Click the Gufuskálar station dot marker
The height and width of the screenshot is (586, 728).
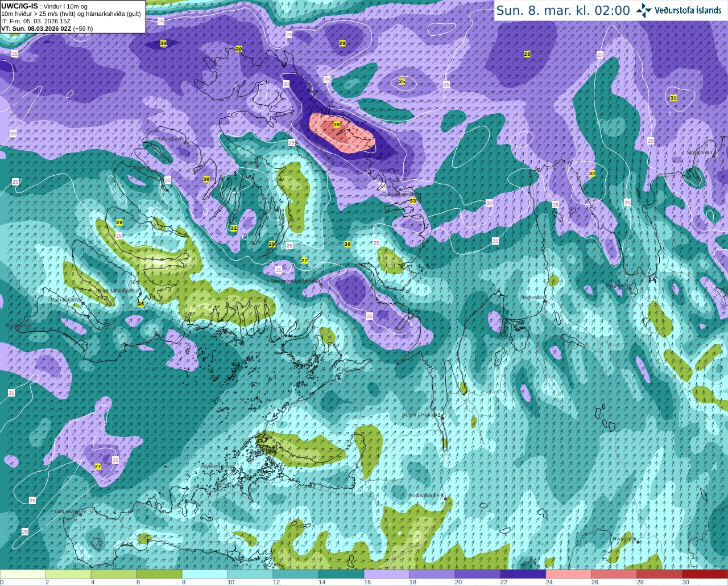tap(80, 514)
